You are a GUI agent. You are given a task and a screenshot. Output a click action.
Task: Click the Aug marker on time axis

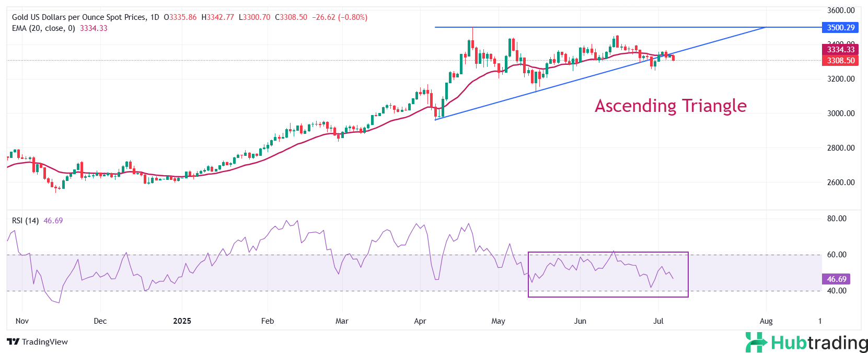(766, 321)
